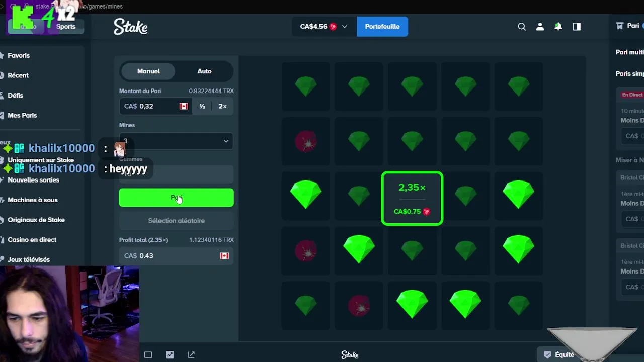Click the mine tile in second row
The height and width of the screenshot is (362, 644).
pos(306,141)
